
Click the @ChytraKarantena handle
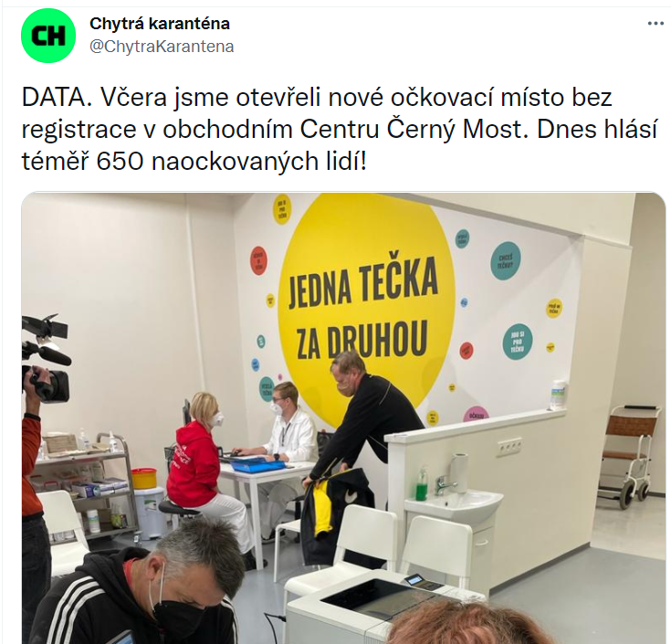162,47
